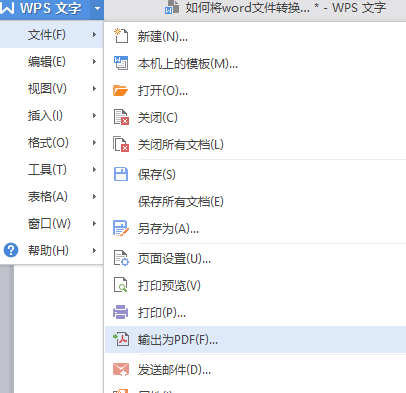Viewport: 406px width, 393px height.
Task: Click the printer icon
Action: click(x=120, y=312)
